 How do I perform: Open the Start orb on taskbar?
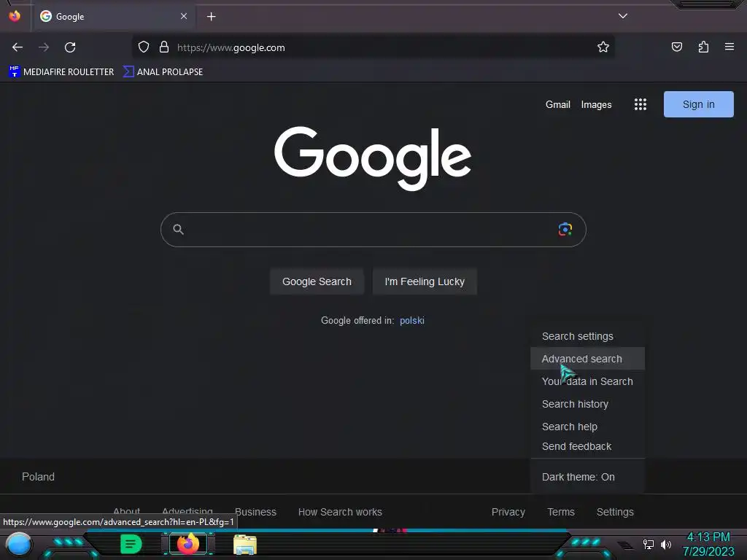coord(19,544)
